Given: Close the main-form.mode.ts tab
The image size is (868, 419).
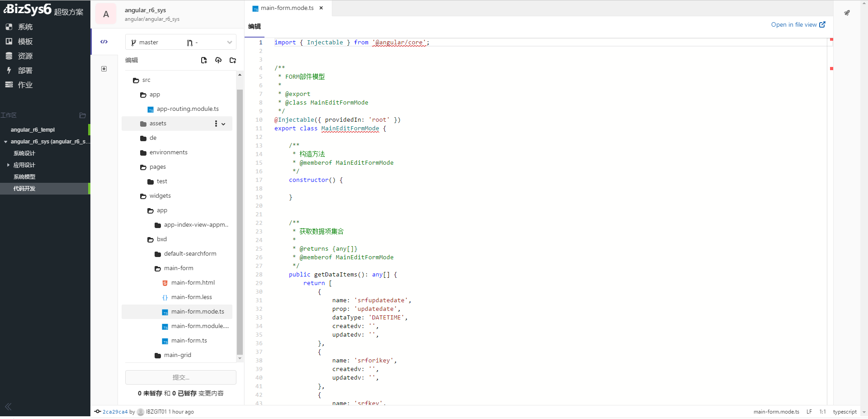Looking at the screenshot, I should point(321,8).
